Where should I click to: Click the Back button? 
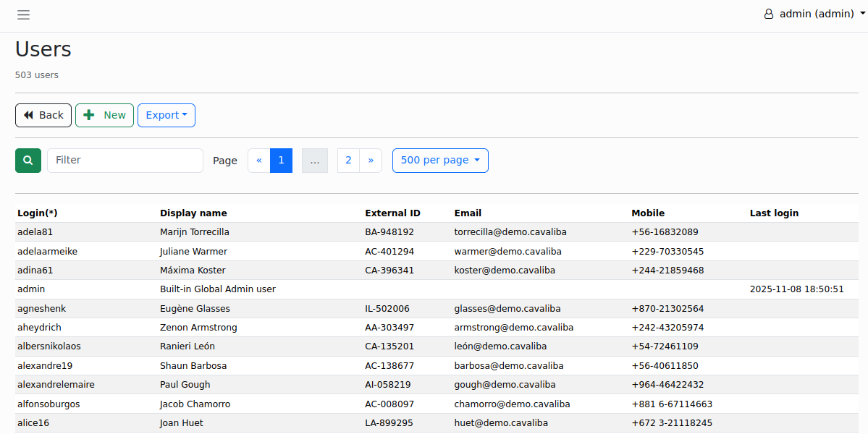[43, 115]
